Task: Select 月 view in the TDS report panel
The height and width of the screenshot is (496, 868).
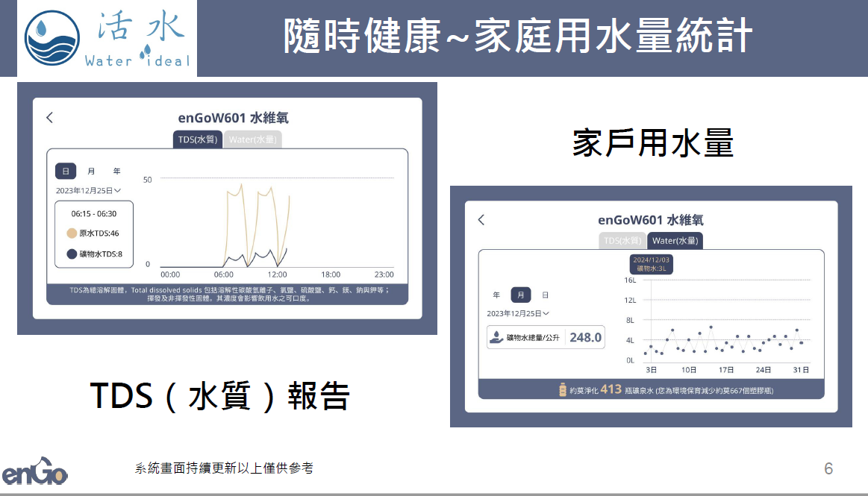Action: [91, 172]
